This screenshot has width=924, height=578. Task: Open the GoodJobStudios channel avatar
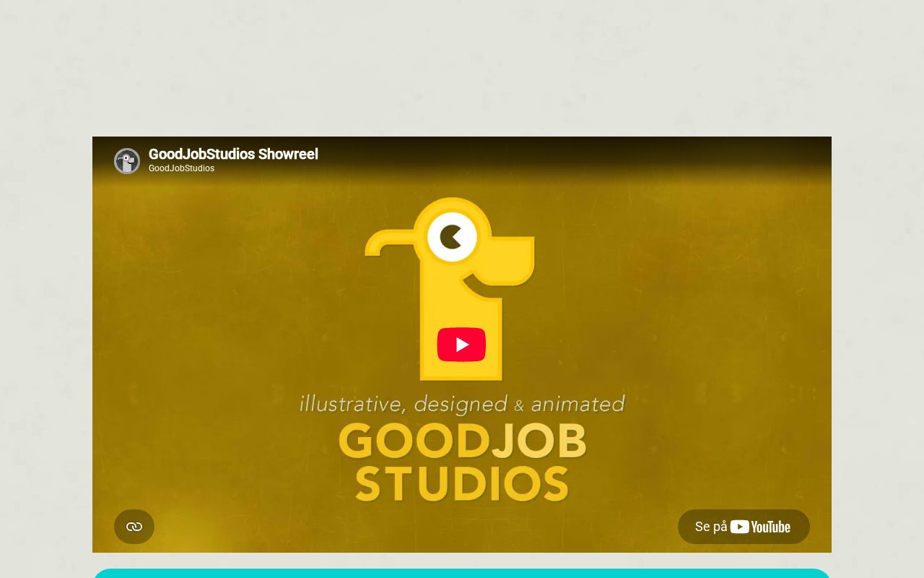click(x=127, y=161)
